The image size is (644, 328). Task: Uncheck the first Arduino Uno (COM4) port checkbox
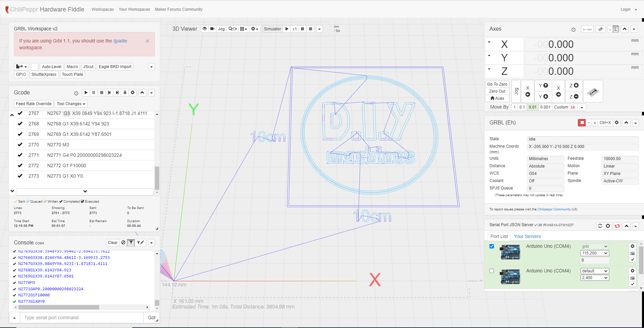pyautogui.click(x=492, y=246)
